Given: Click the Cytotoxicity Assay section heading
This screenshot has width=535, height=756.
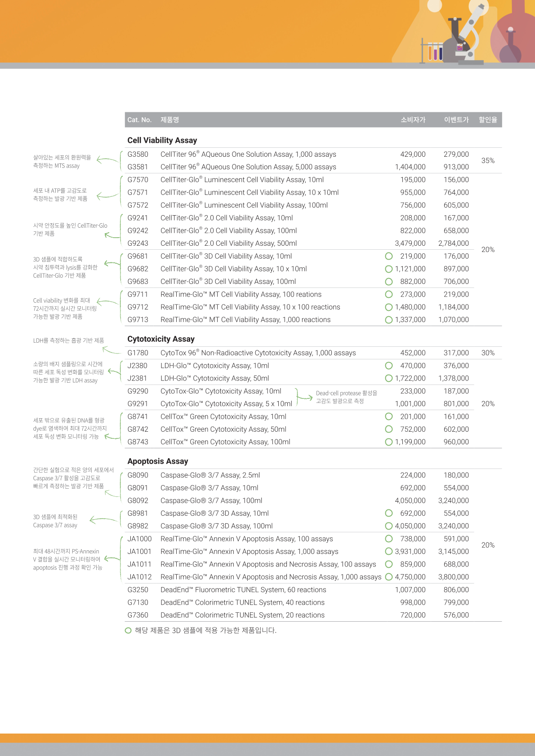Looking at the screenshot, I should [x=161, y=339].
